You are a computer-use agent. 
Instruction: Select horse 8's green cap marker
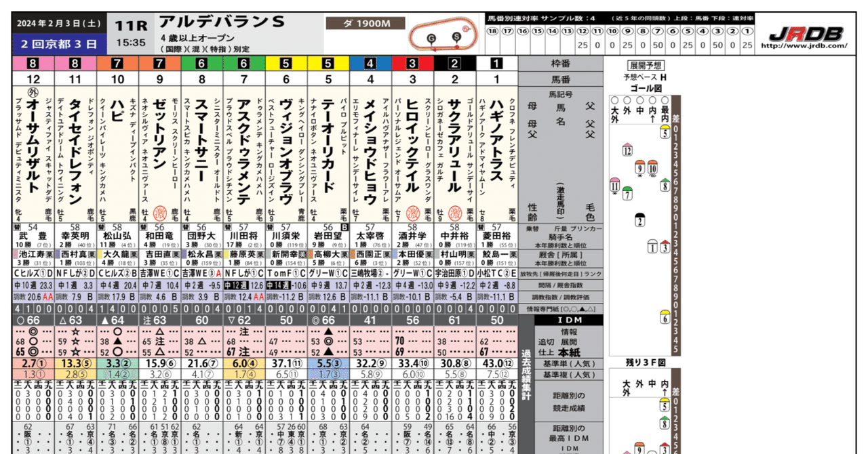click(664, 185)
